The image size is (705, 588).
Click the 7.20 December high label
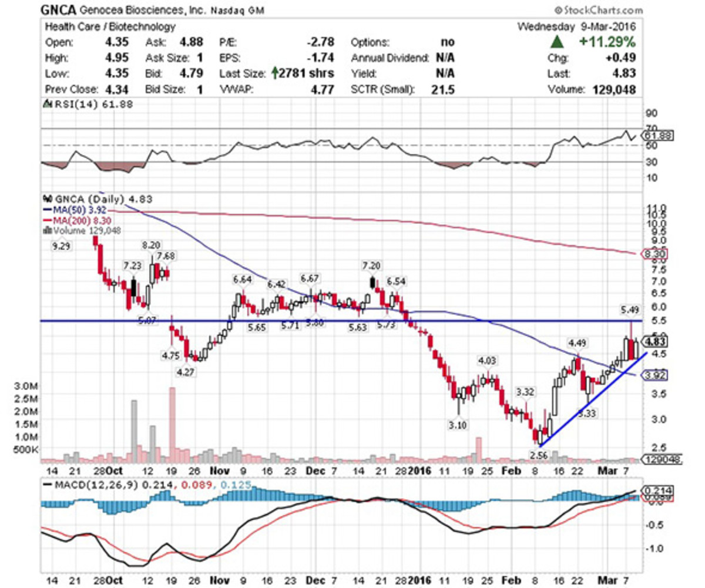[x=371, y=266]
